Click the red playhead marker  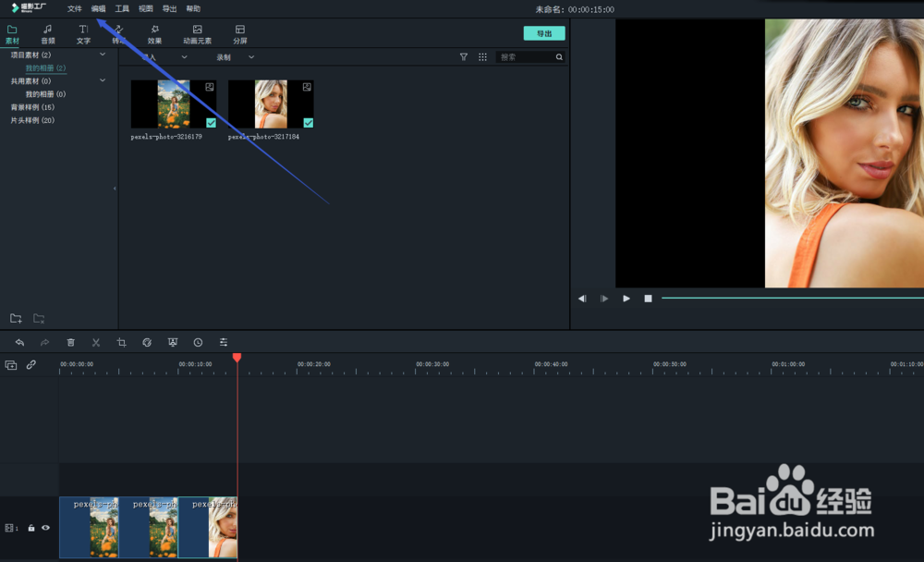point(237,358)
